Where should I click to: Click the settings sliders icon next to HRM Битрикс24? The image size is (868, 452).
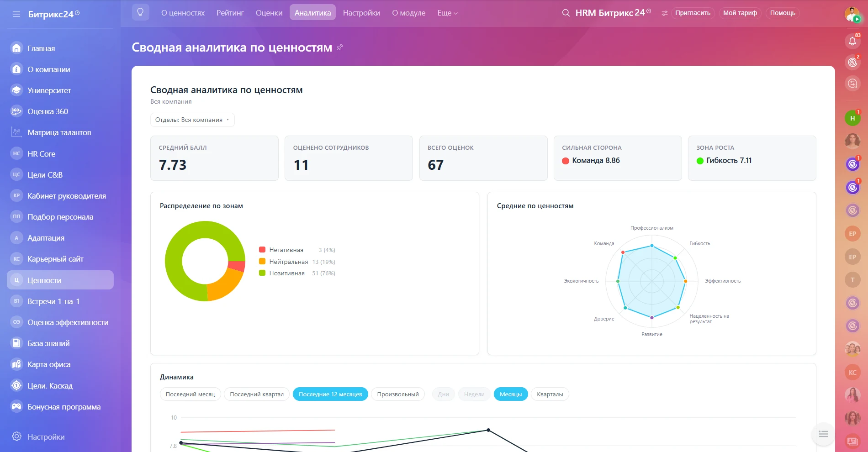pyautogui.click(x=664, y=13)
